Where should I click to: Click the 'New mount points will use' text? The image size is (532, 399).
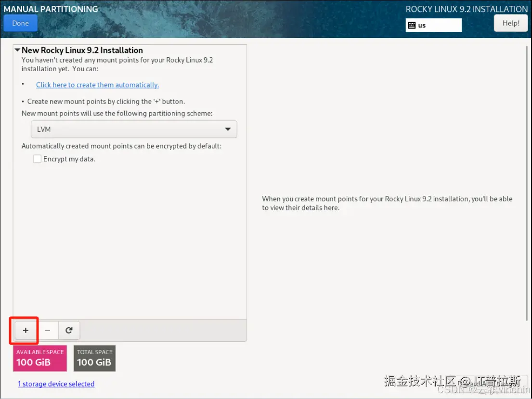pos(117,113)
